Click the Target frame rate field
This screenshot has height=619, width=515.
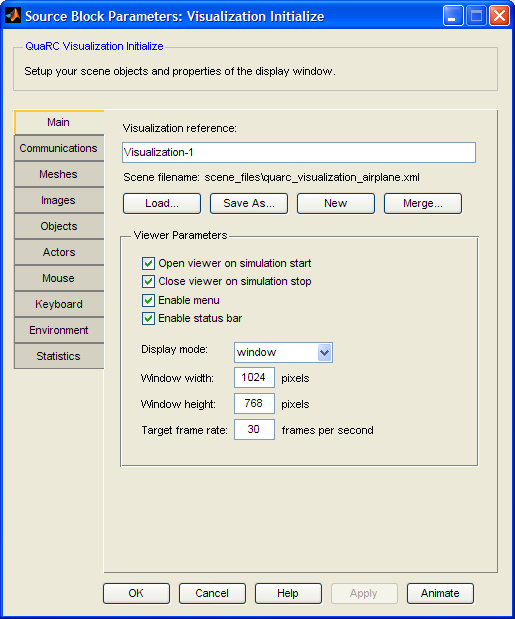(x=254, y=430)
